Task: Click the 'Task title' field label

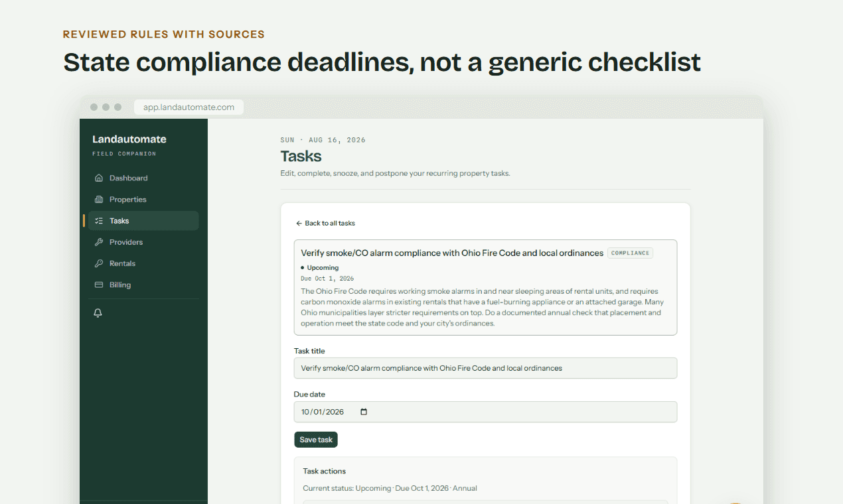Action: coord(309,351)
